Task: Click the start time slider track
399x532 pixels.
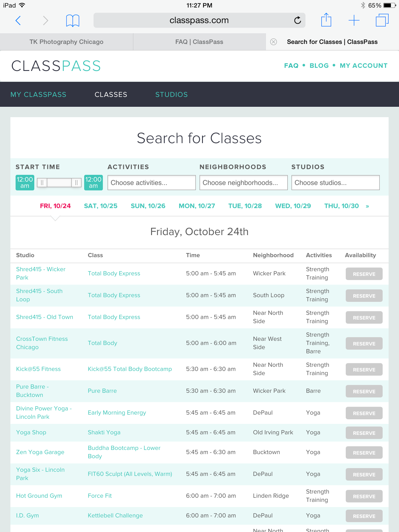Action: 59,183
